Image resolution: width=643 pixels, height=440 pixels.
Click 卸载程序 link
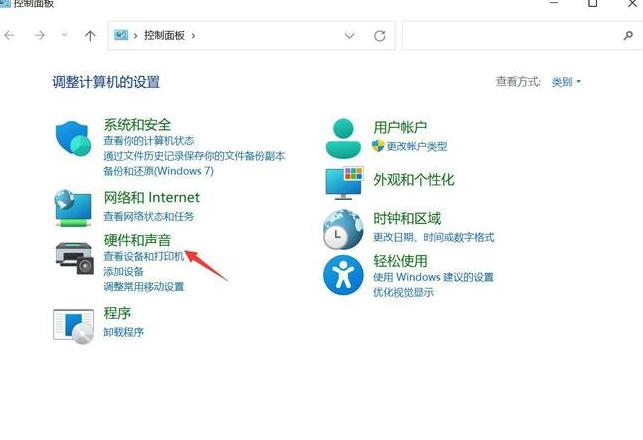pos(123,332)
